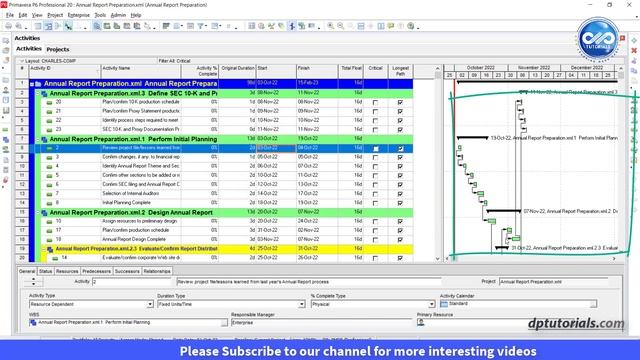This screenshot has width=640, height=360.
Task: Open the Columns toolbar icon
Action: tap(177, 26)
